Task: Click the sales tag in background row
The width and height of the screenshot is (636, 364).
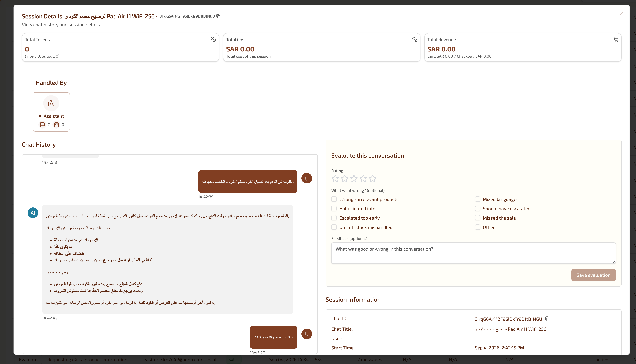Action: (234, 360)
